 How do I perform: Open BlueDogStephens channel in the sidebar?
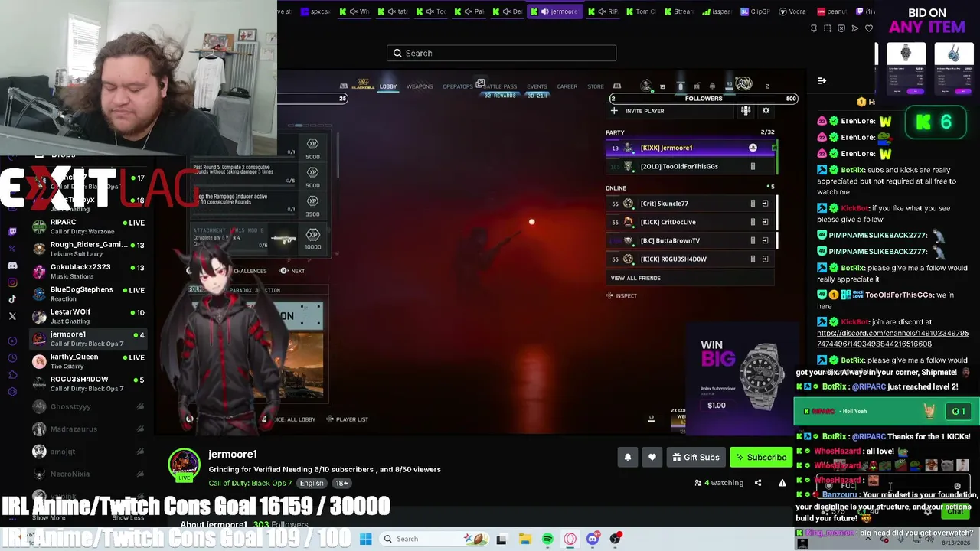[x=87, y=294]
